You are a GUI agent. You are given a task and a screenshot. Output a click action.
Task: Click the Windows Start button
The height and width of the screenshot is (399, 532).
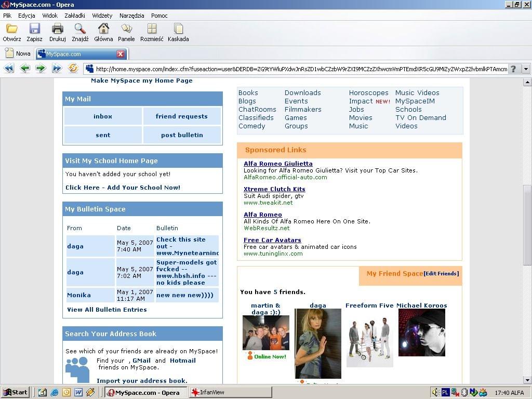pyautogui.click(x=16, y=393)
